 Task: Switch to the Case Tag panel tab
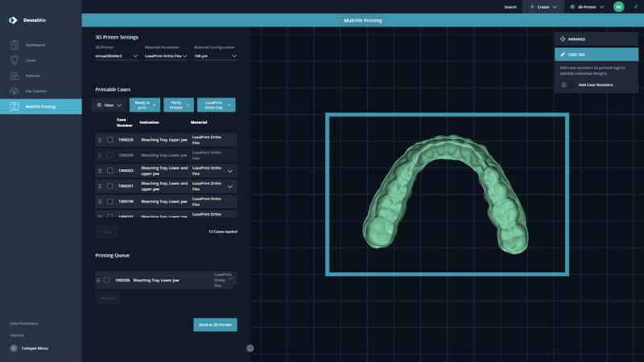[x=597, y=54]
